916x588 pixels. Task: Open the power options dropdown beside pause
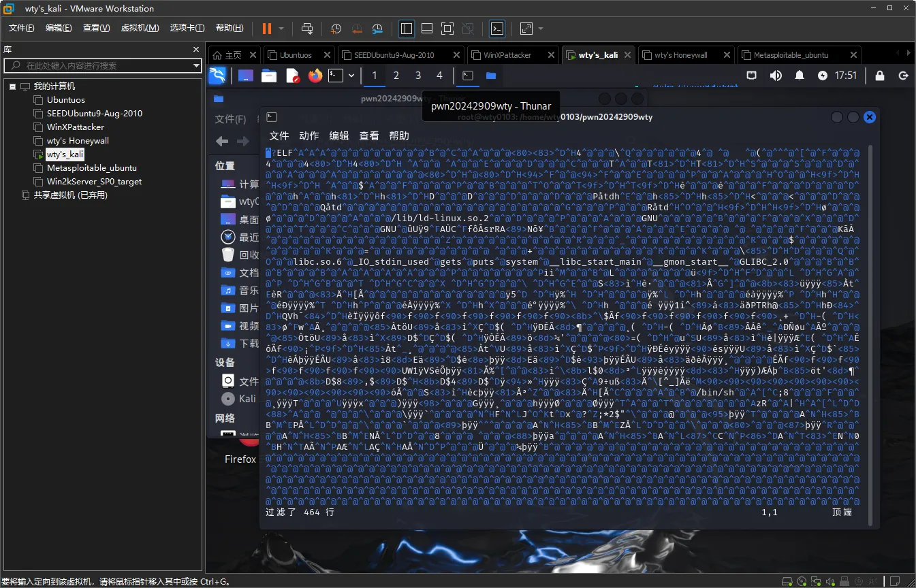tap(281, 29)
